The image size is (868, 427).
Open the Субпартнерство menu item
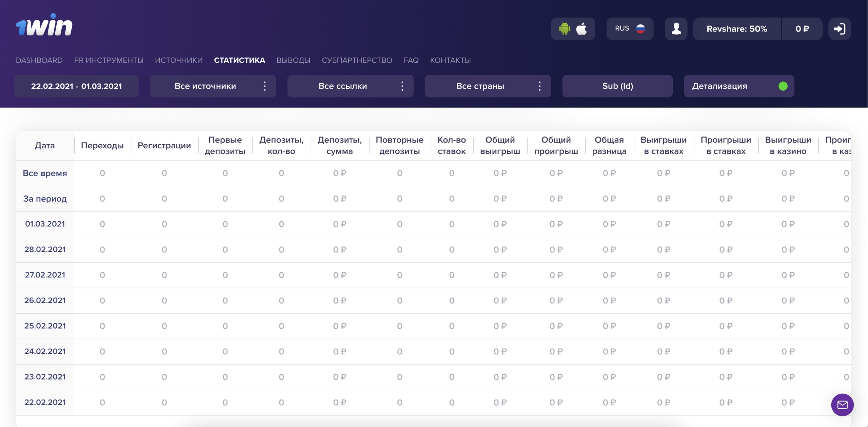(357, 60)
